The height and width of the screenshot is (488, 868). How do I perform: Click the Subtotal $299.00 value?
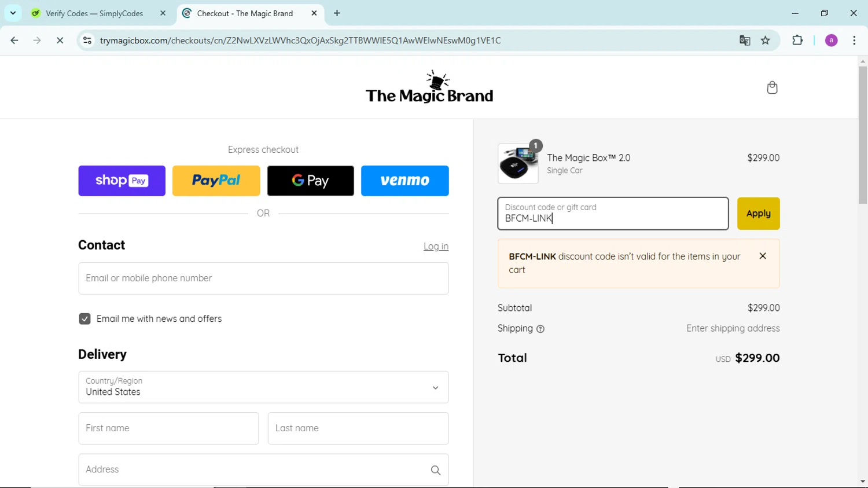(764, 308)
